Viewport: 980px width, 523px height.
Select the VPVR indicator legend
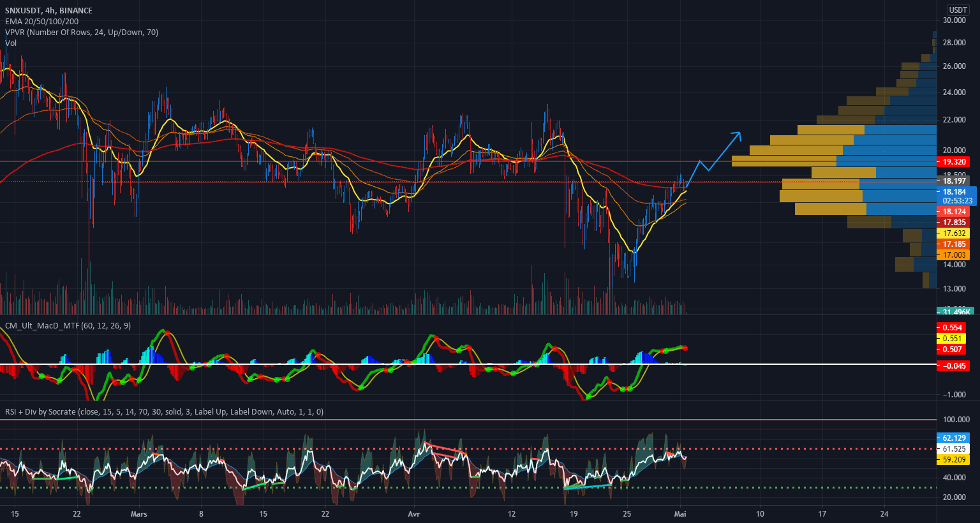click(82, 32)
